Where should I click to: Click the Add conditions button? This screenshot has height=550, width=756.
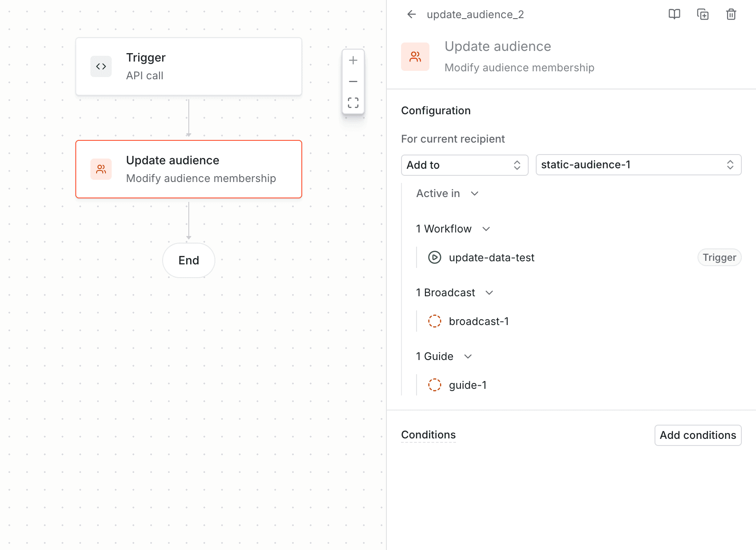[698, 435]
